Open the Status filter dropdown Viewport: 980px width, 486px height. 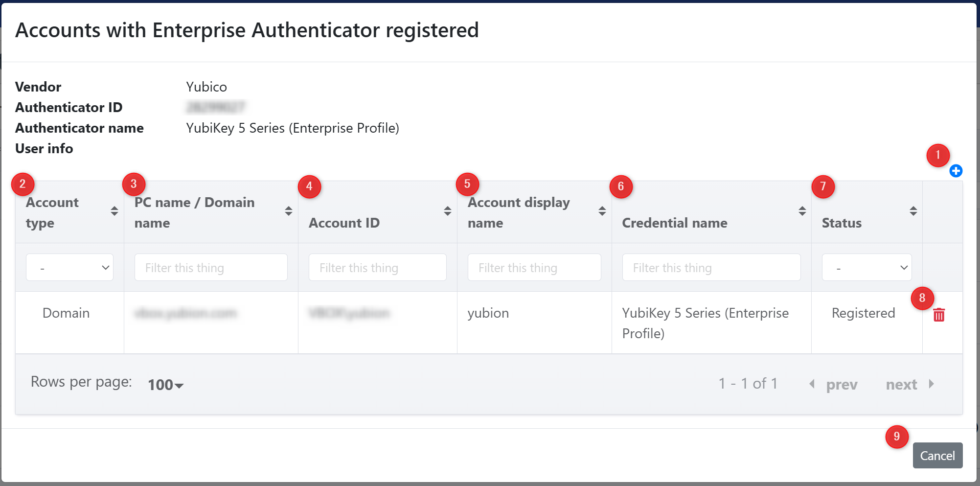(866, 267)
